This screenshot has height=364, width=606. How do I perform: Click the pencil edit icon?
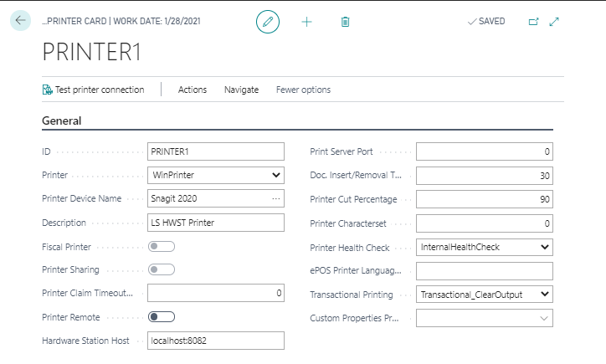[x=268, y=22]
